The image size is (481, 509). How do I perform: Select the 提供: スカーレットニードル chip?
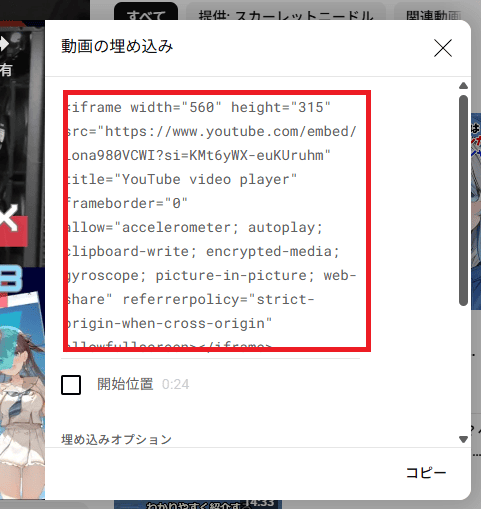(286, 13)
